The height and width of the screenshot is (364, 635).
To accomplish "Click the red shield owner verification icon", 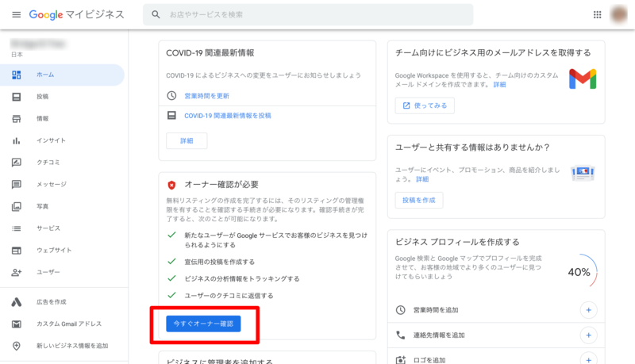I will 171,186.
